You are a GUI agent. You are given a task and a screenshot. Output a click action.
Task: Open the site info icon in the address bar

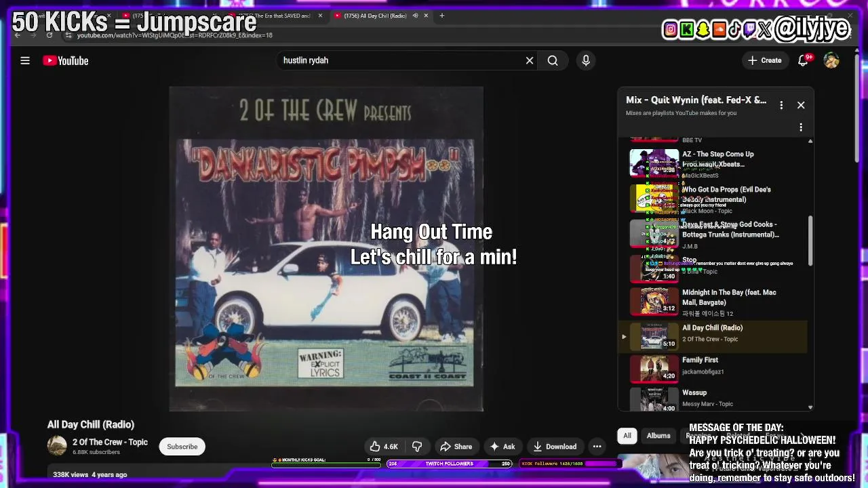pyautogui.click(x=68, y=35)
